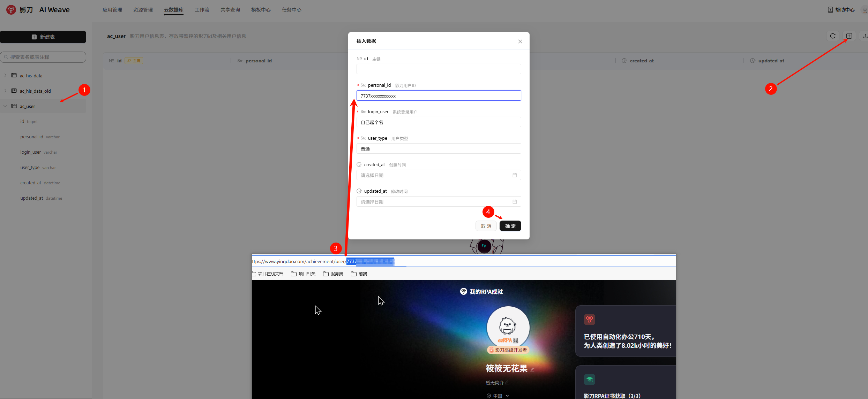This screenshot has height=399, width=868.
Task: Focus the 搜索表名或表注释 search box
Action: point(43,57)
